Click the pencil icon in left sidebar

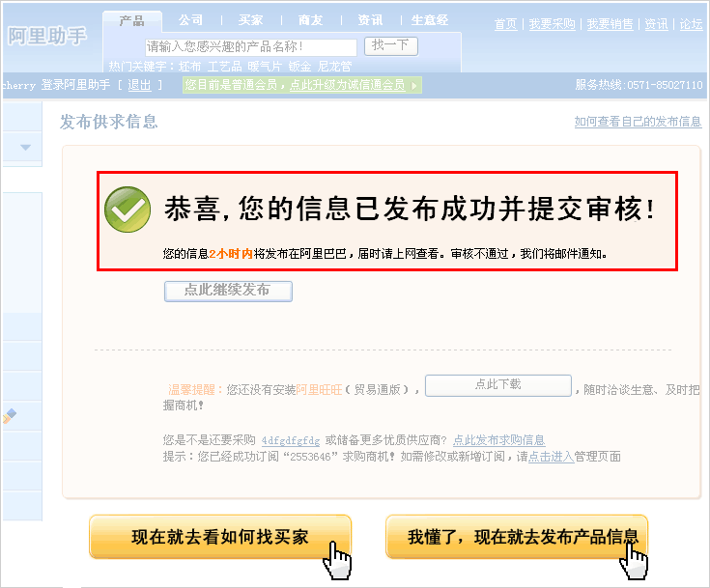pos(9,415)
